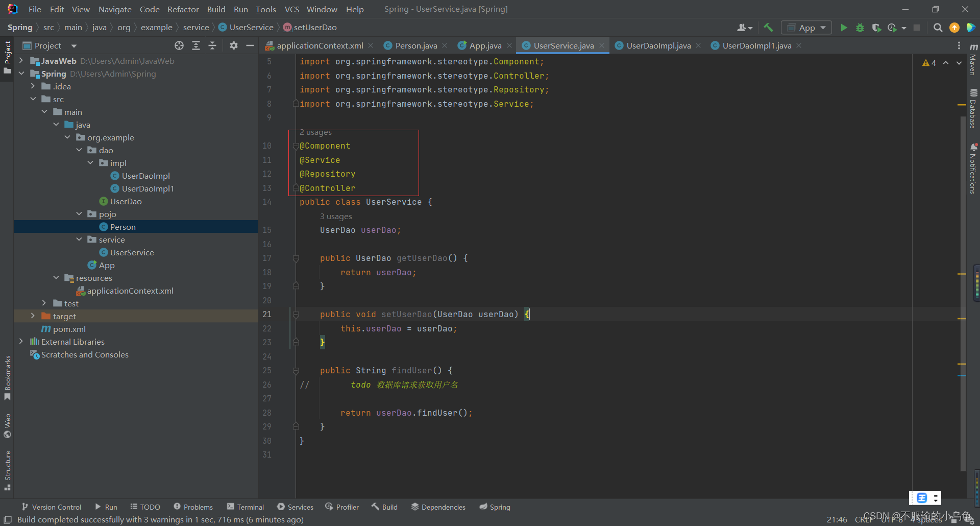Viewport: 980px width, 526px height.
Task: Close the Person.java tab
Action: [x=445, y=46]
